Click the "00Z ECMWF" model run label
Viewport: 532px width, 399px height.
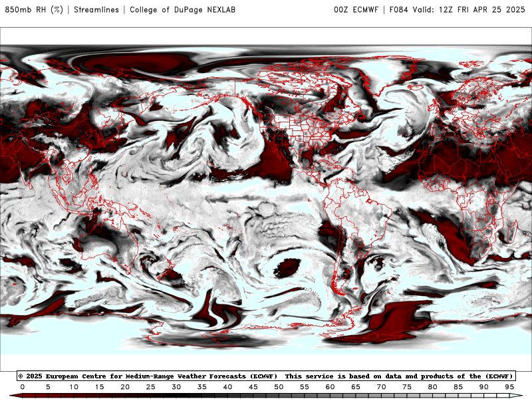356,9
